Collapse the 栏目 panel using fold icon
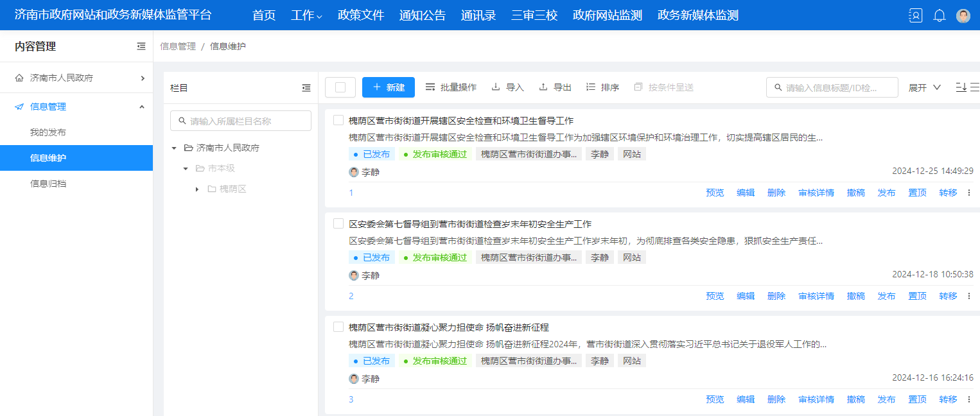980x416 pixels. click(x=306, y=88)
